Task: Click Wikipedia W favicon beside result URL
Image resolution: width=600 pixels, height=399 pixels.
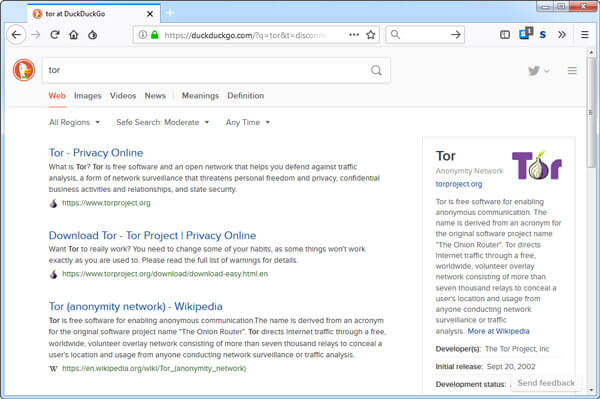Action: coord(54,369)
